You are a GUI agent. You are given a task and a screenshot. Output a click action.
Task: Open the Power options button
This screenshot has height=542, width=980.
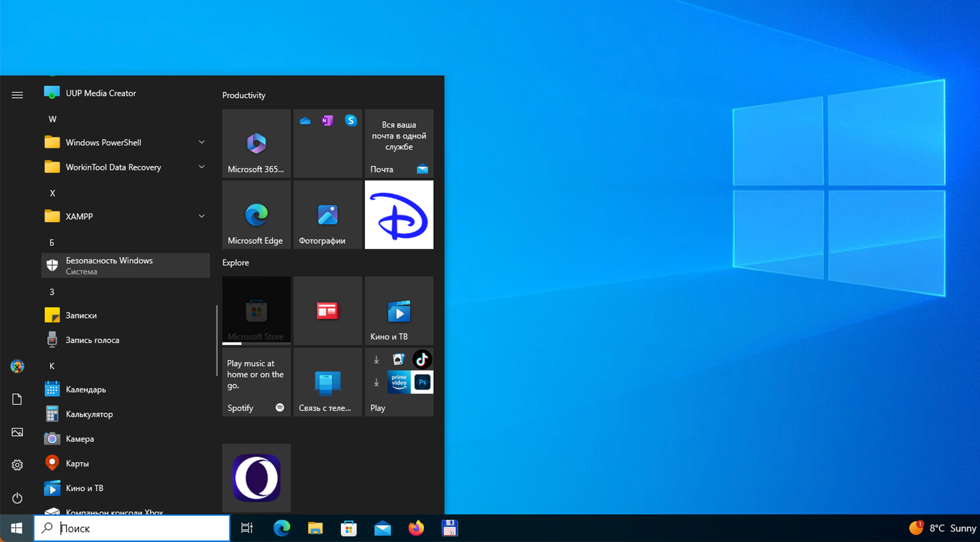click(17, 498)
